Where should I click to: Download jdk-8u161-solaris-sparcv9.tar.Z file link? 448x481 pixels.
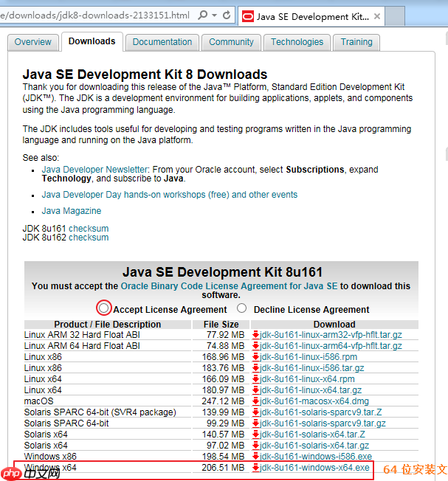320,412
